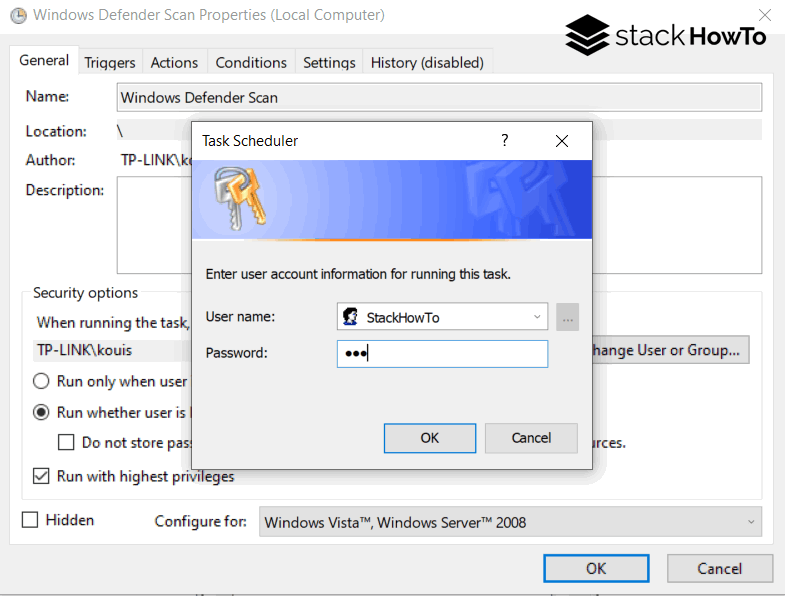Screen dimensions: 785x596
Task: Focus the Password field
Action: [443, 354]
